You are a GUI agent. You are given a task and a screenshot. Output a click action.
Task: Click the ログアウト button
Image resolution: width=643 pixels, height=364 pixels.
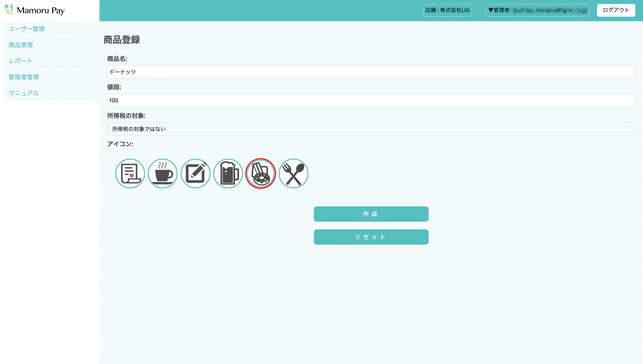coord(616,10)
